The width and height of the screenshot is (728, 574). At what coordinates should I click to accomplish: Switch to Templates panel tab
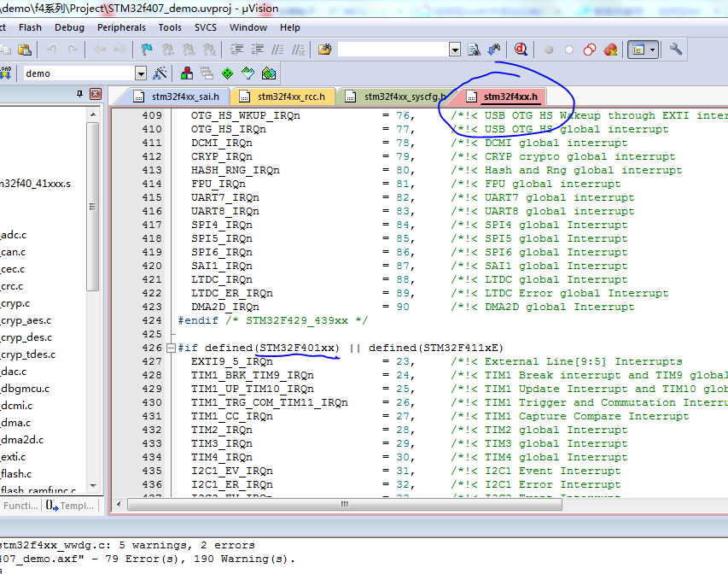click(x=70, y=505)
